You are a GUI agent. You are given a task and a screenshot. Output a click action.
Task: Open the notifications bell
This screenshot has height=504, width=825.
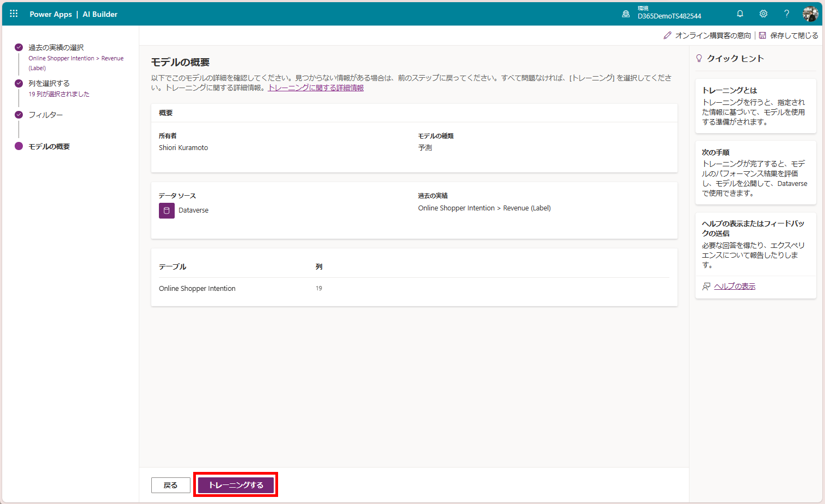pyautogui.click(x=740, y=14)
